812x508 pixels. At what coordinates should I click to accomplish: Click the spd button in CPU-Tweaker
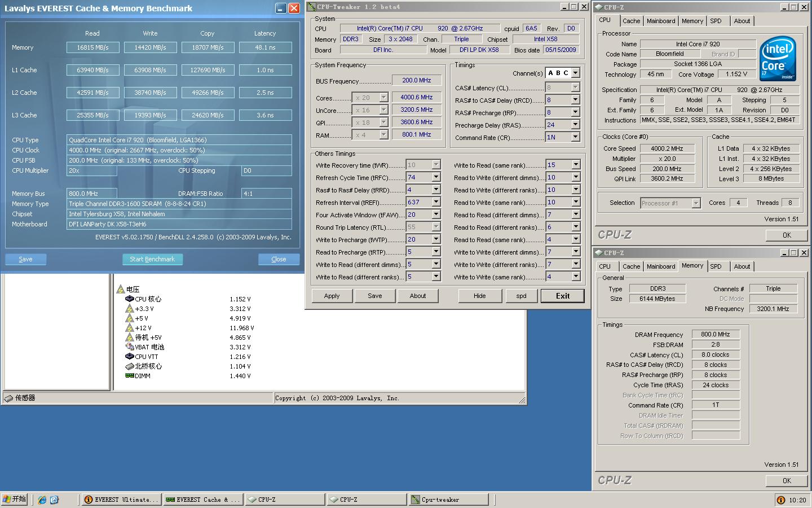pyautogui.click(x=522, y=296)
